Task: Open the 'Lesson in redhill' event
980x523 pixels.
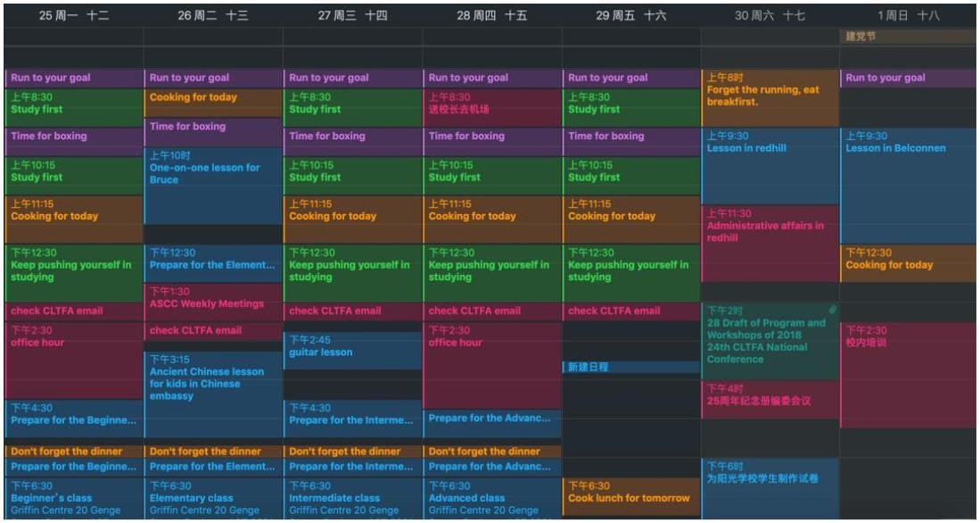Action: (770, 165)
